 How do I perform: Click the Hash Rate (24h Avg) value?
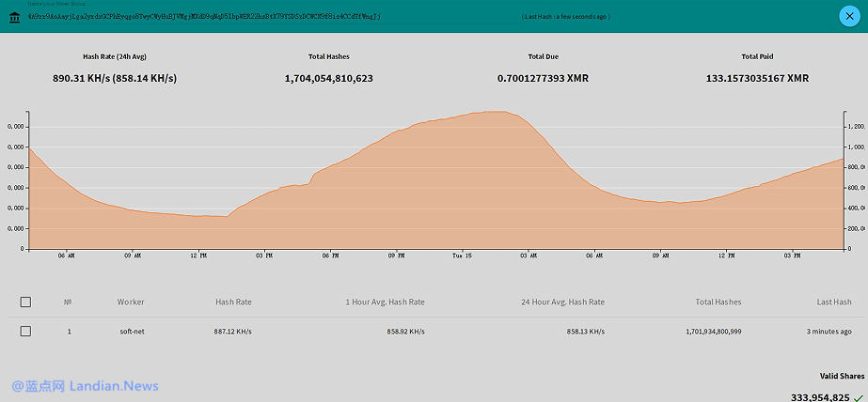click(x=115, y=78)
